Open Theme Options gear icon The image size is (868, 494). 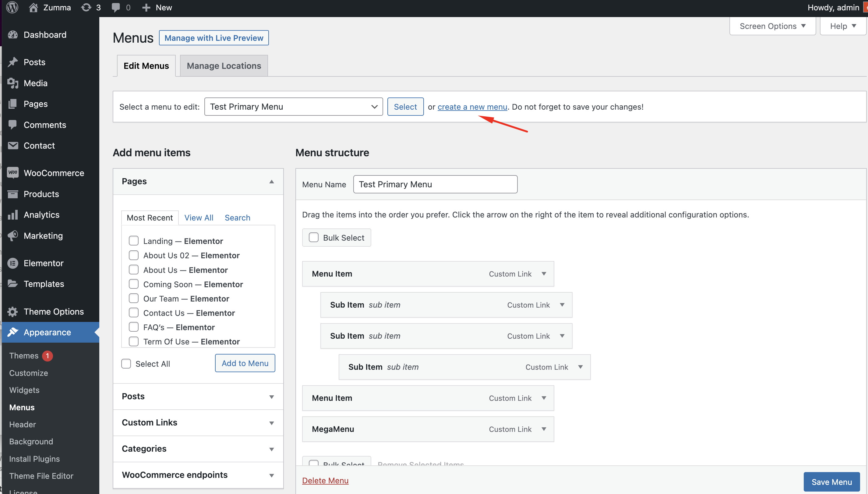click(13, 312)
